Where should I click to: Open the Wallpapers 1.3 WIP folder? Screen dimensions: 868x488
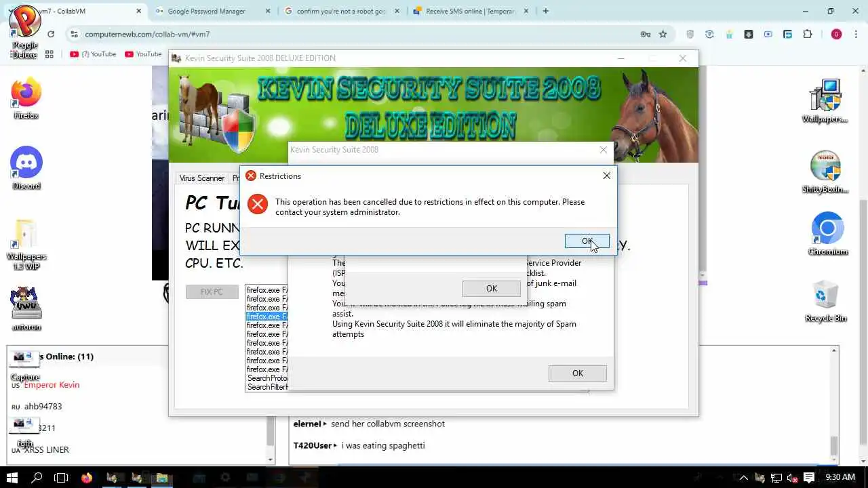pyautogui.click(x=26, y=244)
